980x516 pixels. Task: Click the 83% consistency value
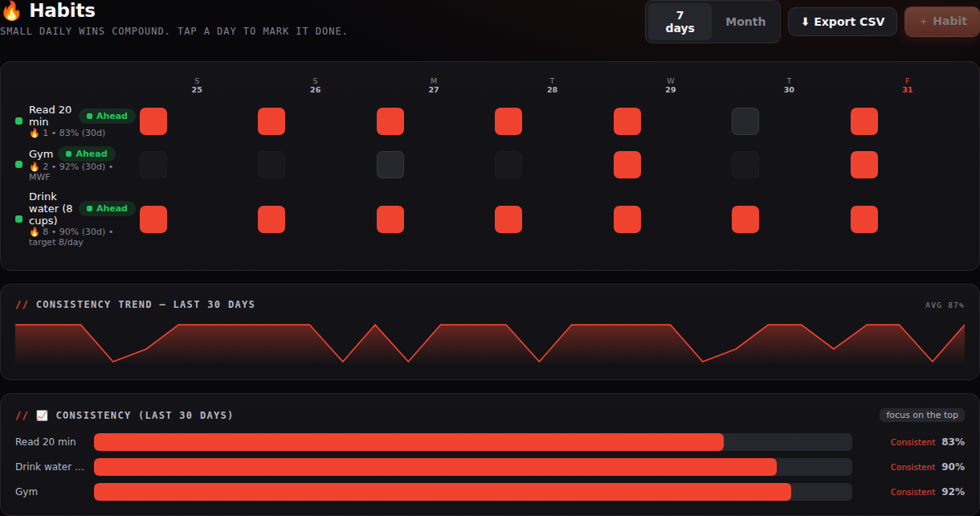point(953,442)
